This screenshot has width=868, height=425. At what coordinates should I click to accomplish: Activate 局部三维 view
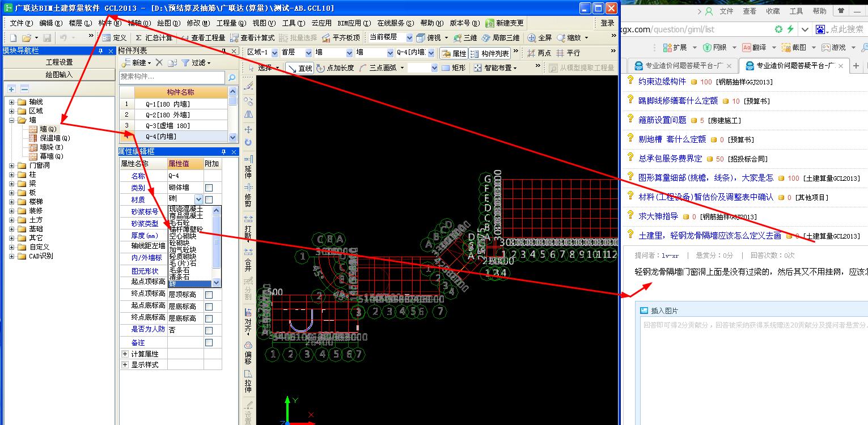tap(501, 37)
